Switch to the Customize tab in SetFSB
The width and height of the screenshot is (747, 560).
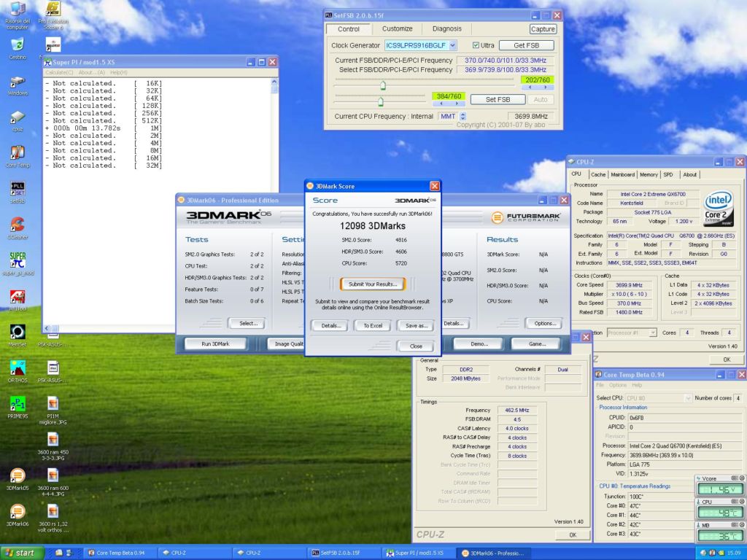click(398, 28)
